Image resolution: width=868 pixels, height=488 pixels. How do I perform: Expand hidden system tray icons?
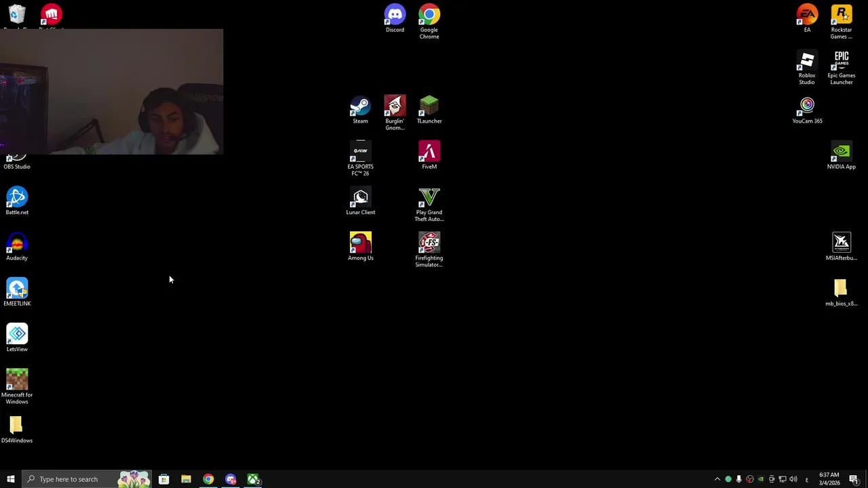pyautogui.click(x=717, y=479)
